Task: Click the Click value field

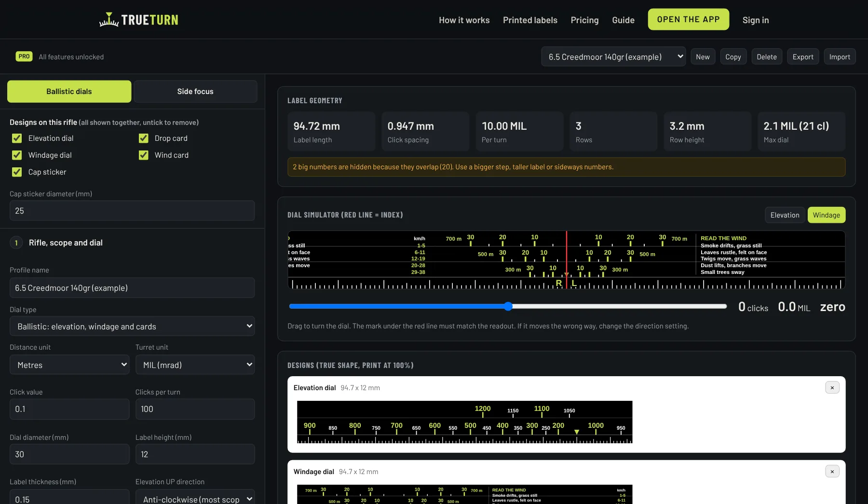Action: pyautogui.click(x=69, y=409)
